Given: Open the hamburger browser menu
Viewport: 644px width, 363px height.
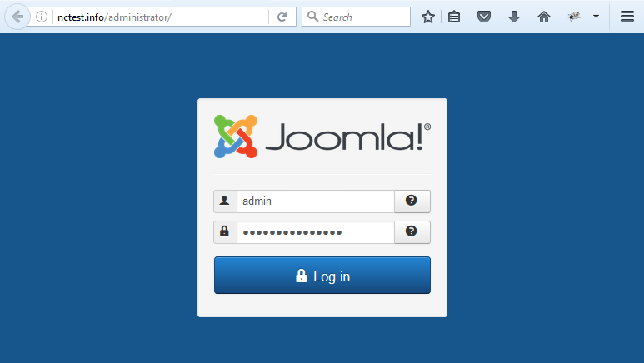Looking at the screenshot, I should coord(627,17).
